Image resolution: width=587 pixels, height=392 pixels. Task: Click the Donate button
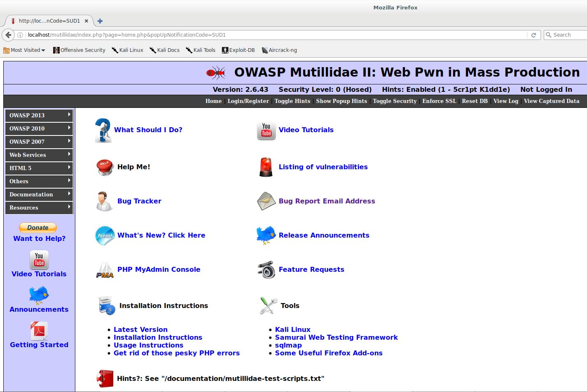(x=38, y=228)
